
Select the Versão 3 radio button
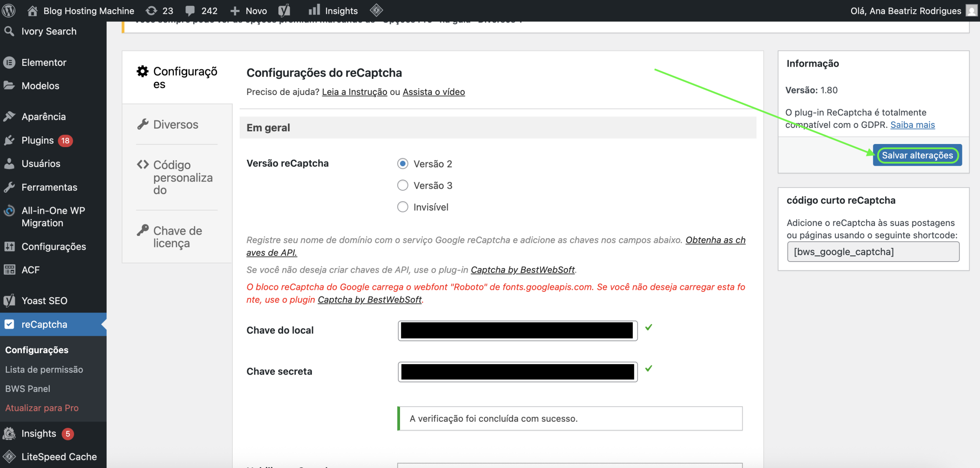click(x=403, y=185)
